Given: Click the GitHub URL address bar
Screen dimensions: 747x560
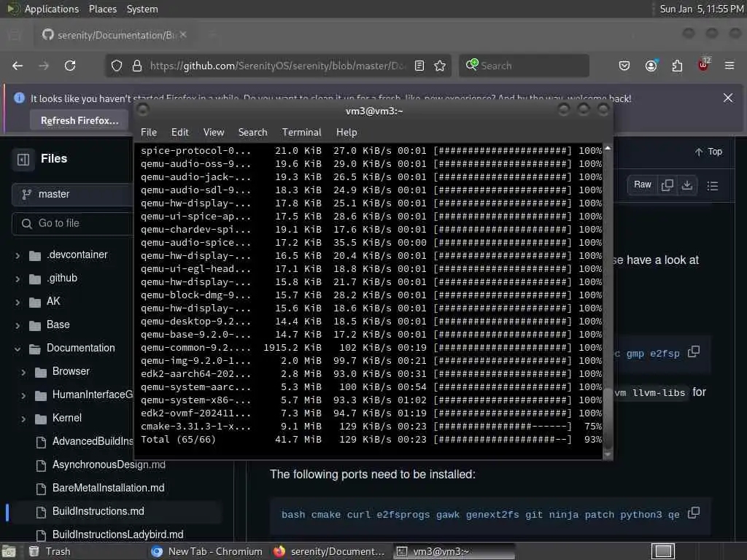Looking at the screenshot, I should click(x=276, y=66).
